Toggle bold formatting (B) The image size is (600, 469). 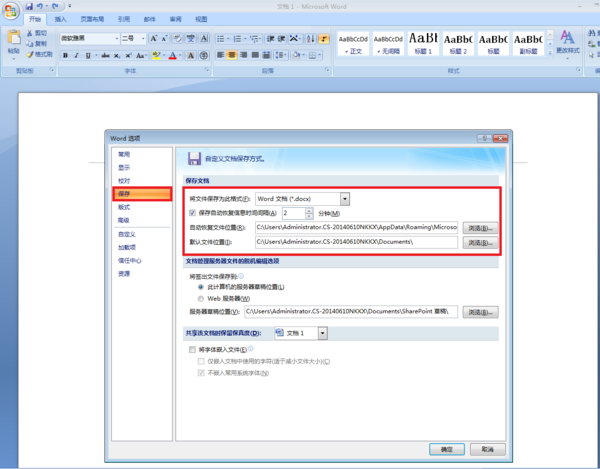point(65,55)
